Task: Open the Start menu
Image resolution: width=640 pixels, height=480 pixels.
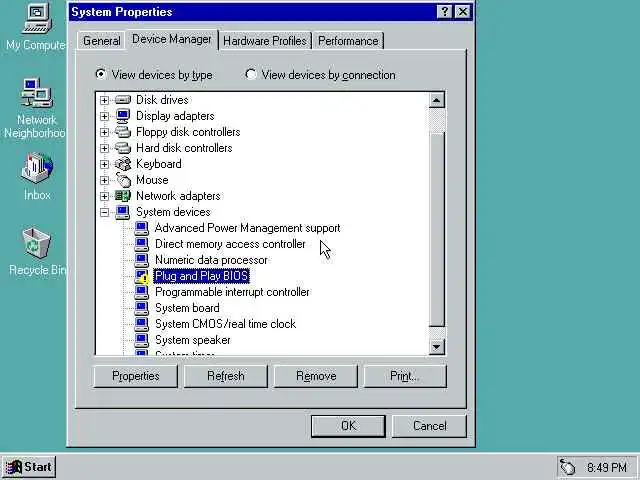Action: point(29,467)
